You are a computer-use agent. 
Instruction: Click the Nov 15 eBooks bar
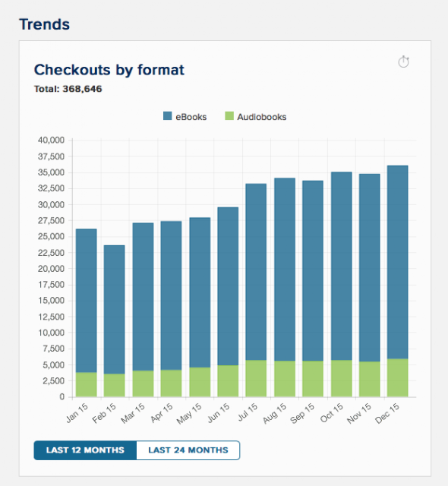[370, 267]
